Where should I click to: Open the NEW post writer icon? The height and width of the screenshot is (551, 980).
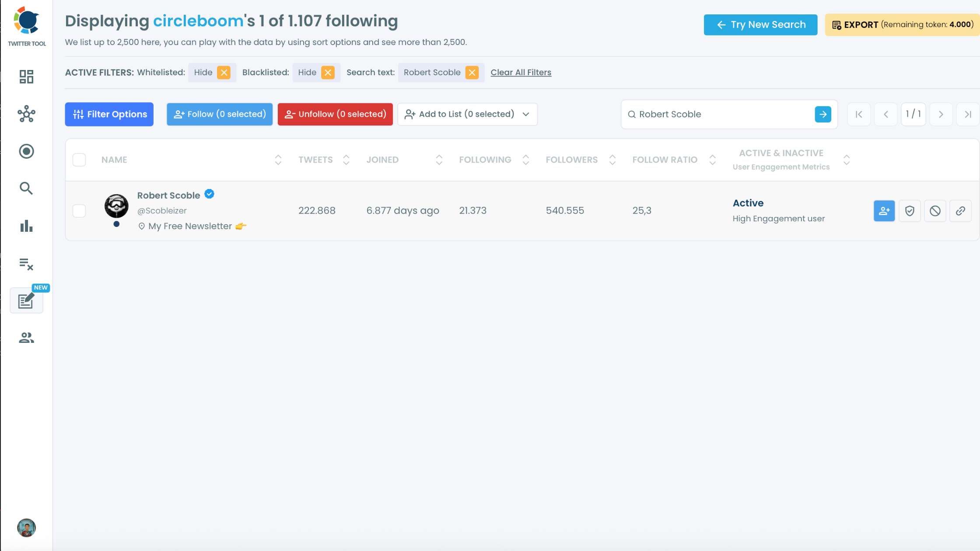coord(26,301)
